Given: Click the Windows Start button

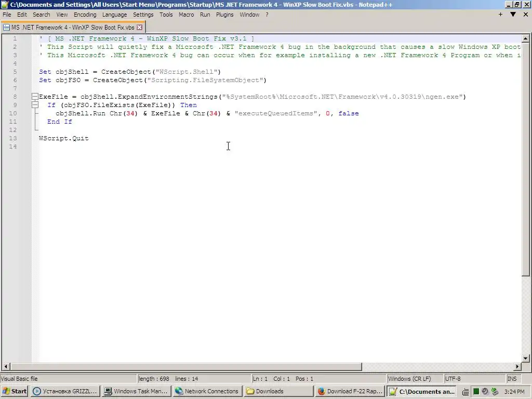Looking at the screenshot, I should [14, 391].
